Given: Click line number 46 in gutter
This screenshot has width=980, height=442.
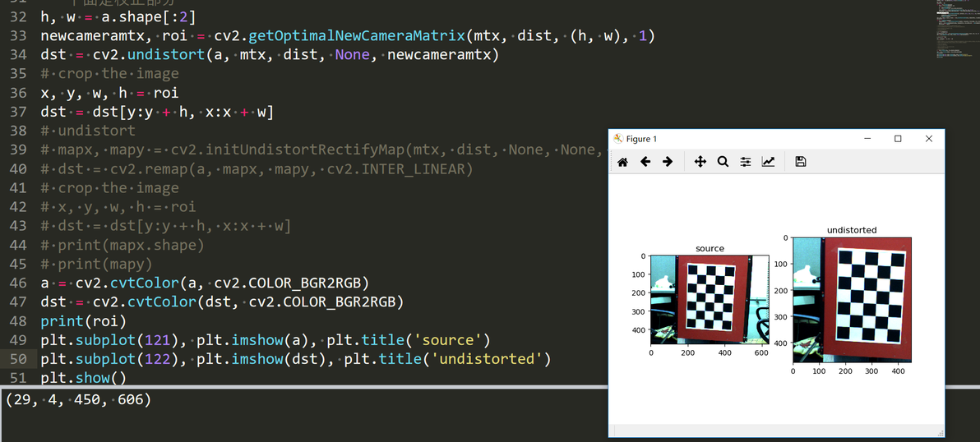Looking at the screenshot, I should (19, 282).
